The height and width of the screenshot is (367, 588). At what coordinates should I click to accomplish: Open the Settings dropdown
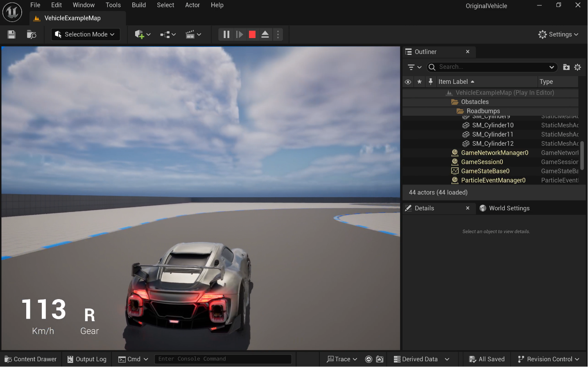click(558, 34)
